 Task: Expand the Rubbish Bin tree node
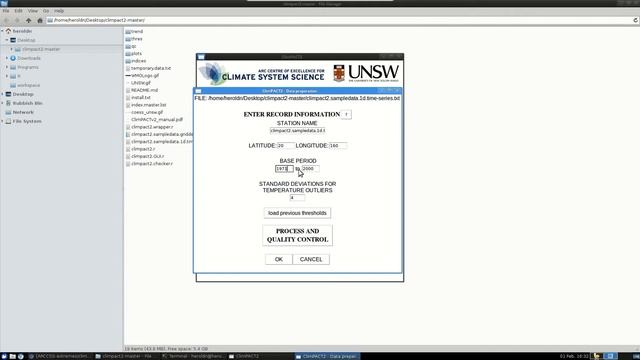(x=2, y=103)
